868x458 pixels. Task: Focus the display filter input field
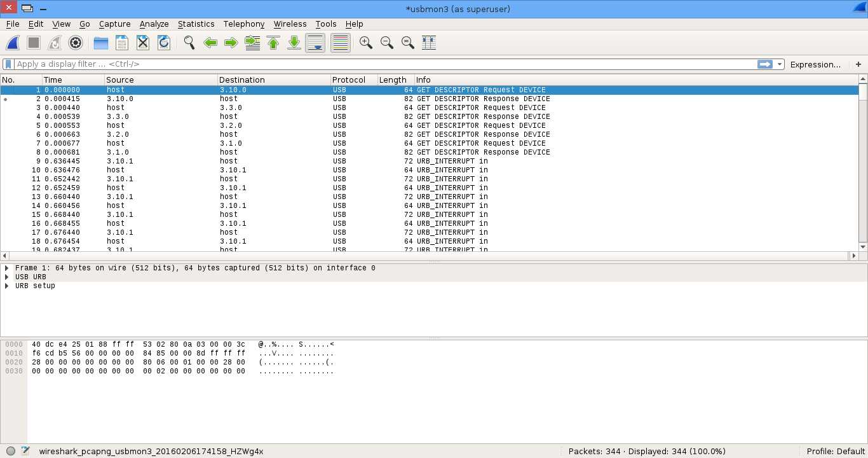point(384,64)
